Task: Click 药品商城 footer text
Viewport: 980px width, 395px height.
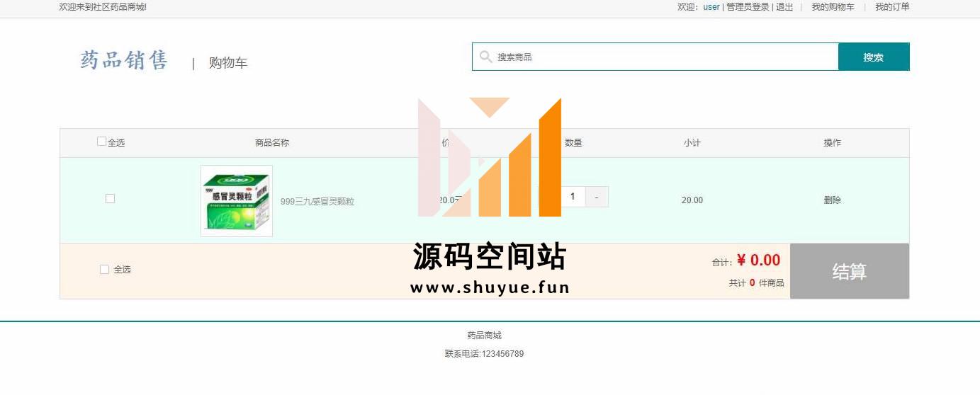Action: (x=484, y=336)
